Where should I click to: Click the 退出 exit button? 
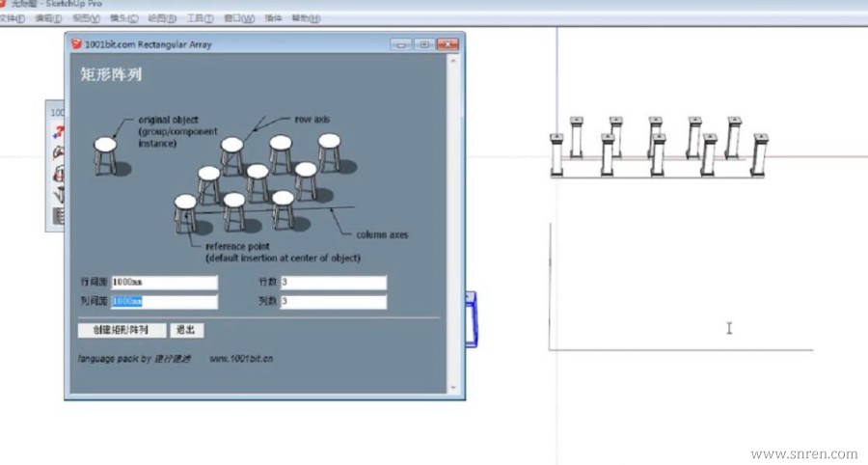coord(186,330)
